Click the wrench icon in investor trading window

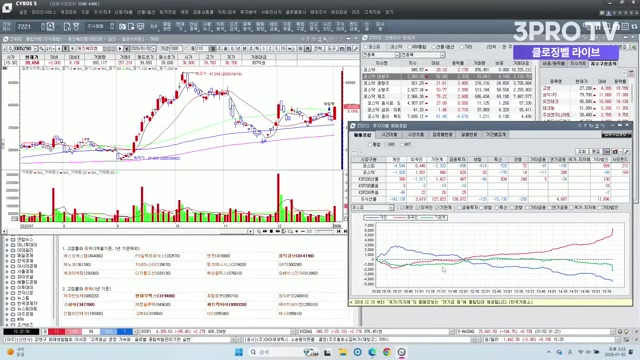627,151
